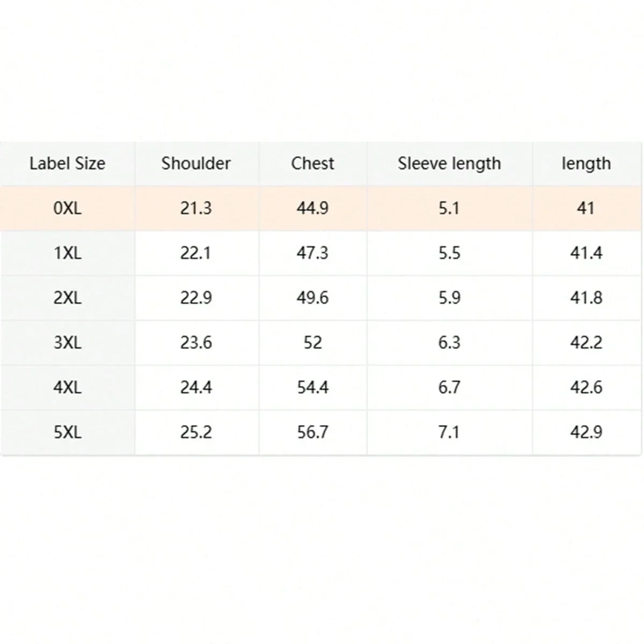
Task: Select the 2XL size row label
Action: [x=67, y=297]
